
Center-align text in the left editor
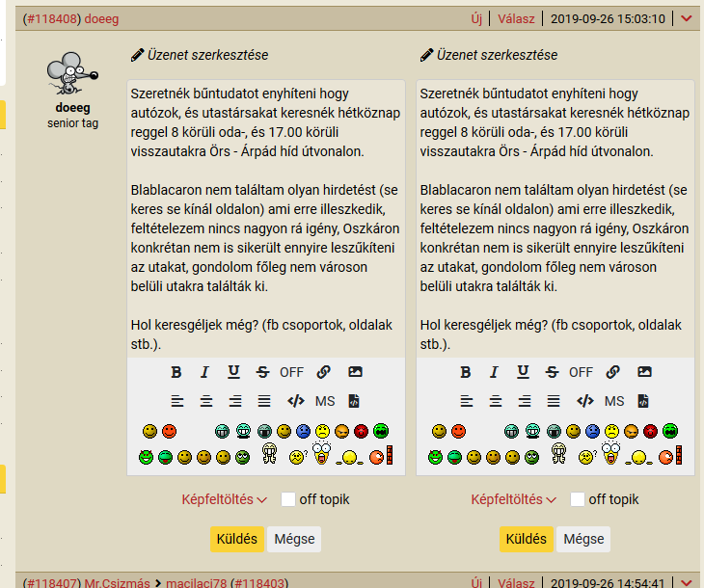[206, 401]
